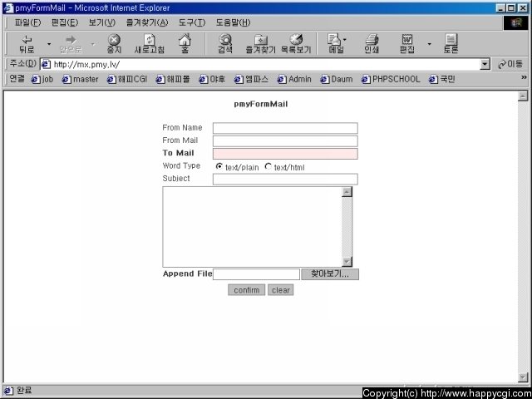Click the 연결 links bar label
The width and height of the screenshot is (532, 399).
coord(17,79)
